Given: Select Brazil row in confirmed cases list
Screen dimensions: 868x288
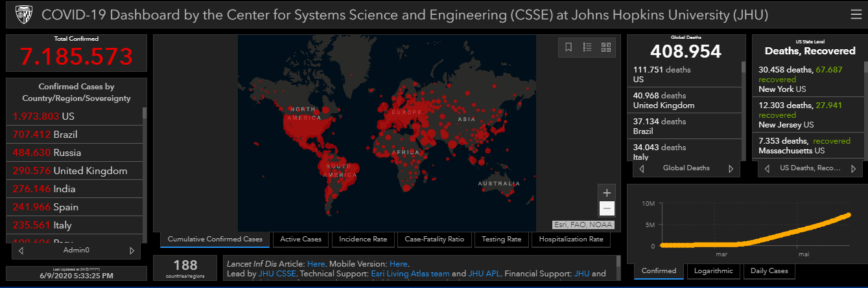Looking at the screenshot, I should coord(75,135).
